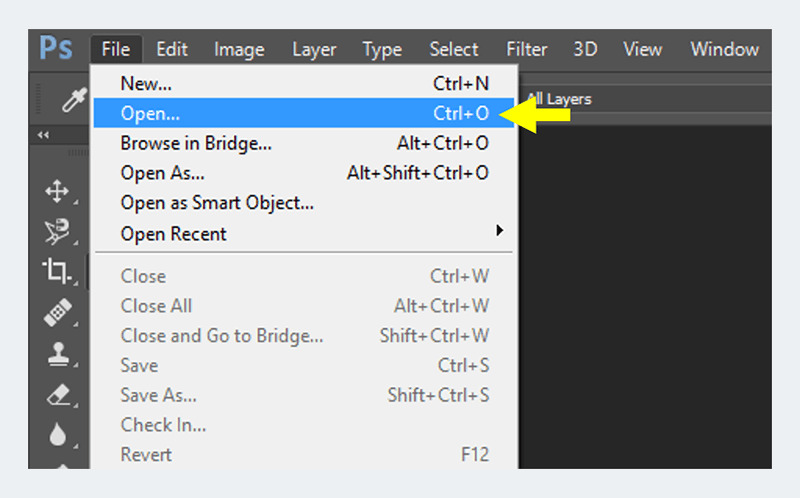Open the Edit menu
The height and width of the screenshot is (498, 800).
[172, 49]
